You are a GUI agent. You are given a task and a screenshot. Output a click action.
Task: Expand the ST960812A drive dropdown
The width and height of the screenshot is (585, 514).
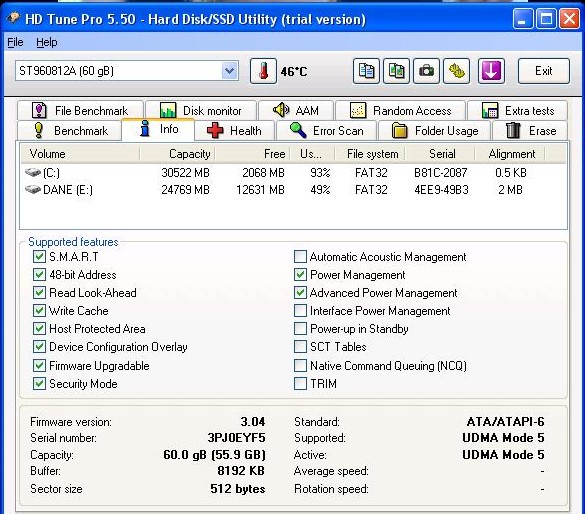click(229, 70)
